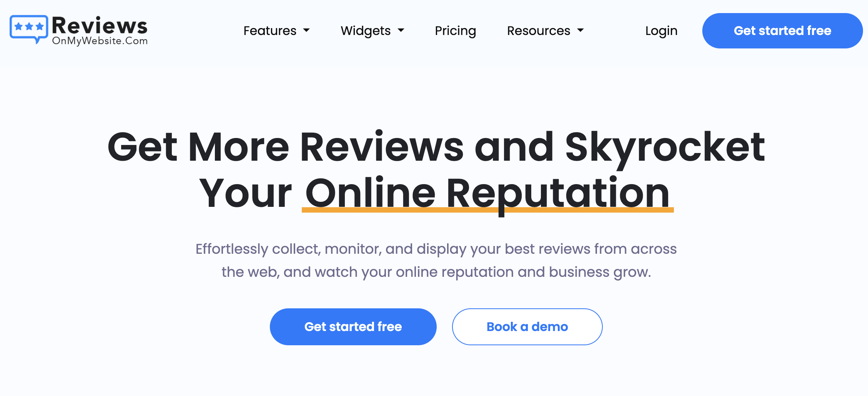This screenshot has height=396, width=868.
Task: Click the underlined Online Reputation heading text
Action: [487, 193]
